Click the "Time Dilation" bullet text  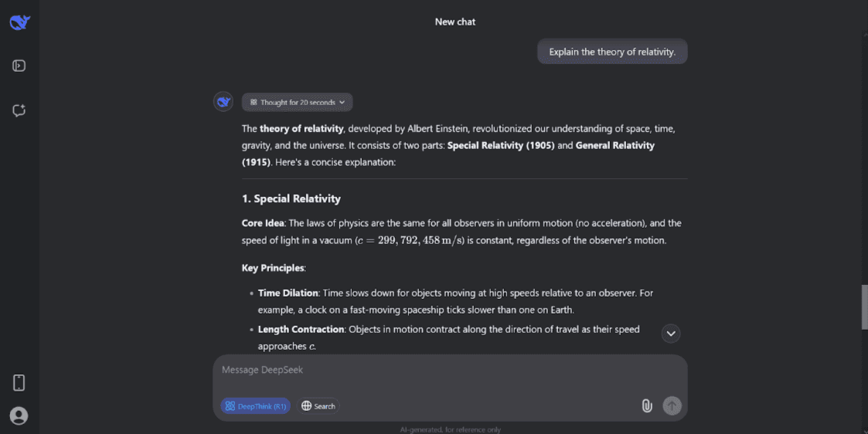[x=288, y=293]
